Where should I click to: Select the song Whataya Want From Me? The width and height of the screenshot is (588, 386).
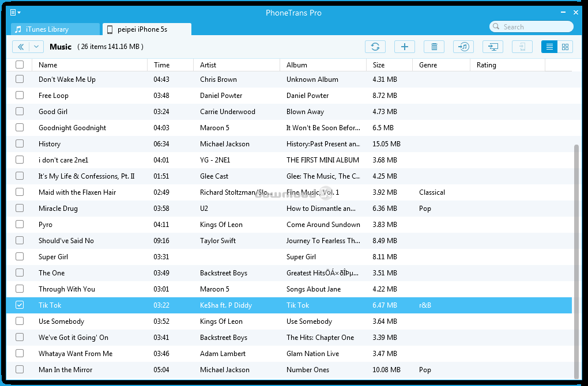point(76,353)
